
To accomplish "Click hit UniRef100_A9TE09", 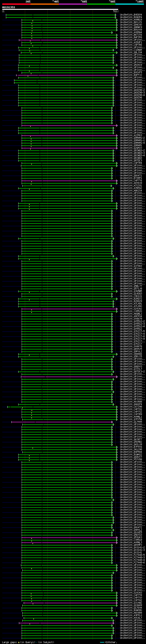I will [131, 183].
